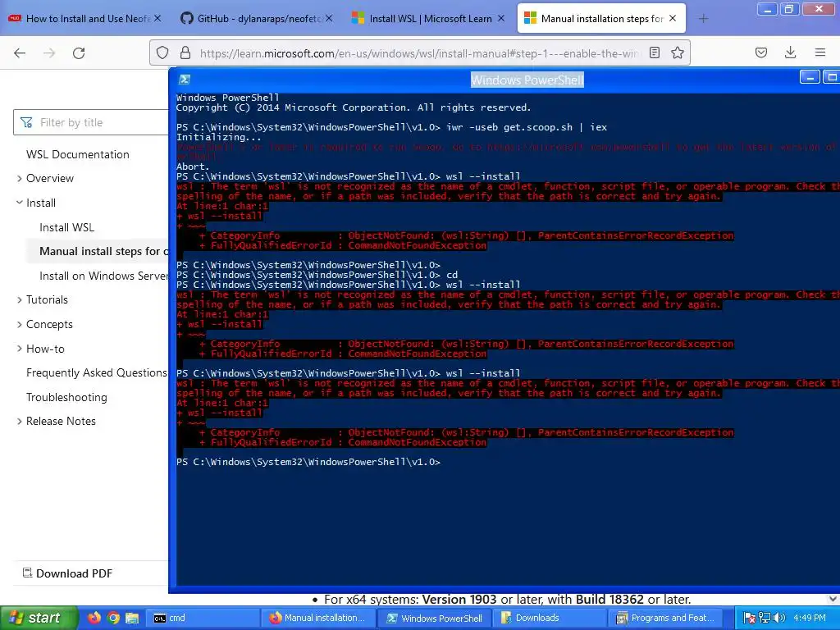
Task: Close the 'Manual installation steps' tab
Action: click(673, 18)
